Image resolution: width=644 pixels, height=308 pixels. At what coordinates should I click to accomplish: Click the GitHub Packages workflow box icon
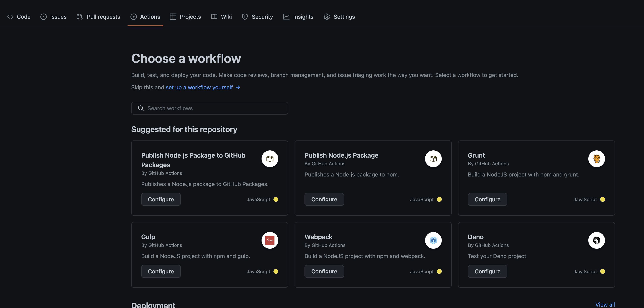point(270,159)
